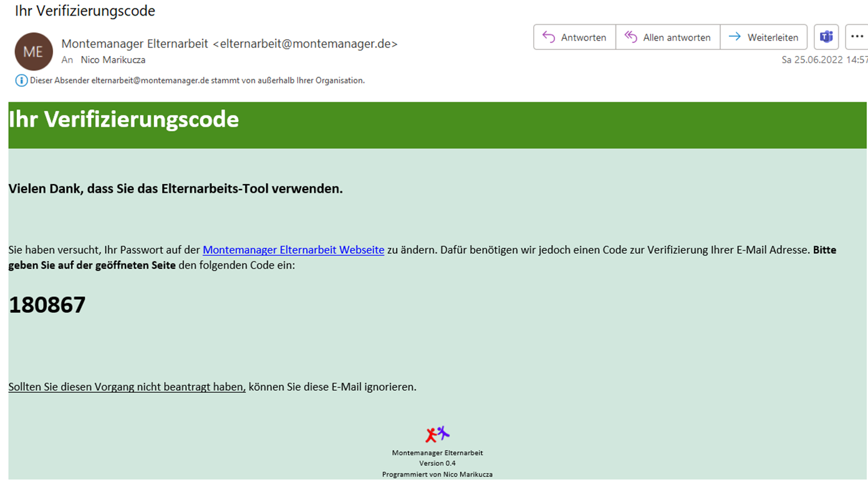Select the verification code 180867
Viewport: 868px width, 492px height.
tap(47, 305)
